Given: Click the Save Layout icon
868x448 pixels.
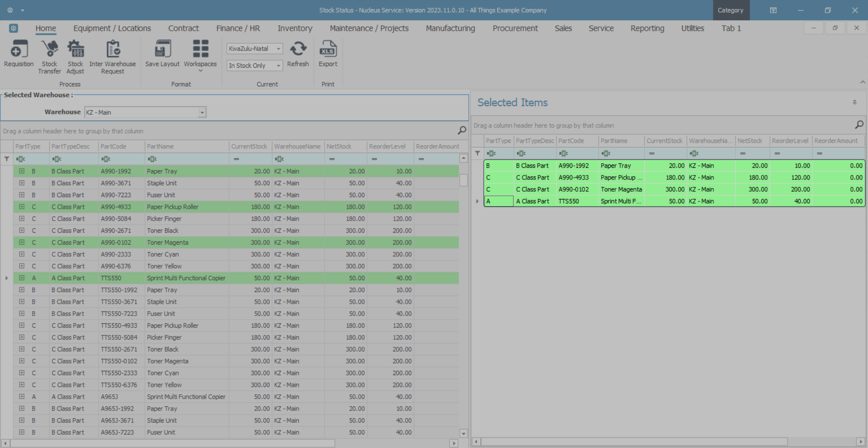Looking at the screenshot, I should 162,50.
